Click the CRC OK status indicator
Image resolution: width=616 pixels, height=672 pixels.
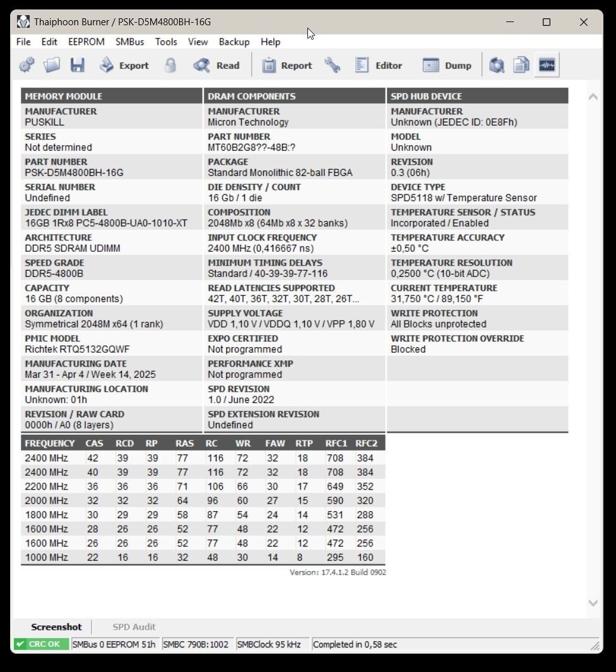click(41, 644)
